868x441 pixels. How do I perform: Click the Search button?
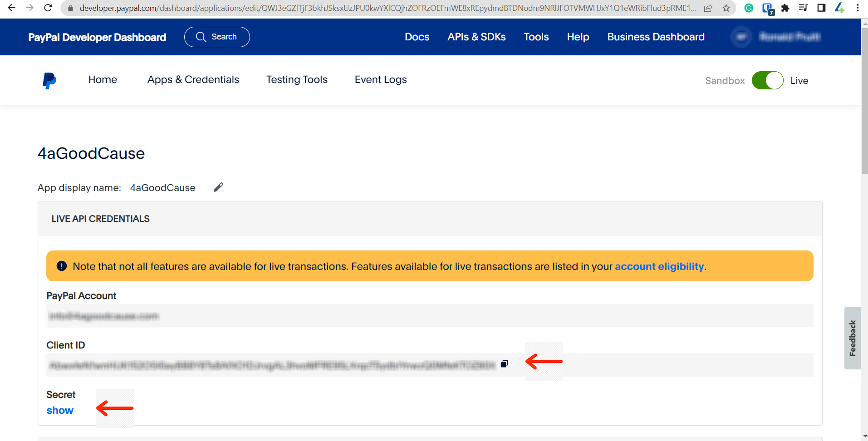click(x=217, y=37)
